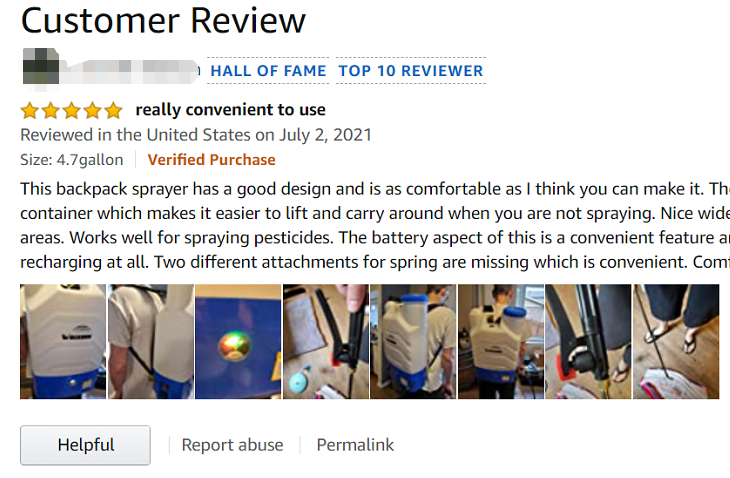730x478 pixels.
Task: Mark the review as Helpful
Action: tap(85, 445)
